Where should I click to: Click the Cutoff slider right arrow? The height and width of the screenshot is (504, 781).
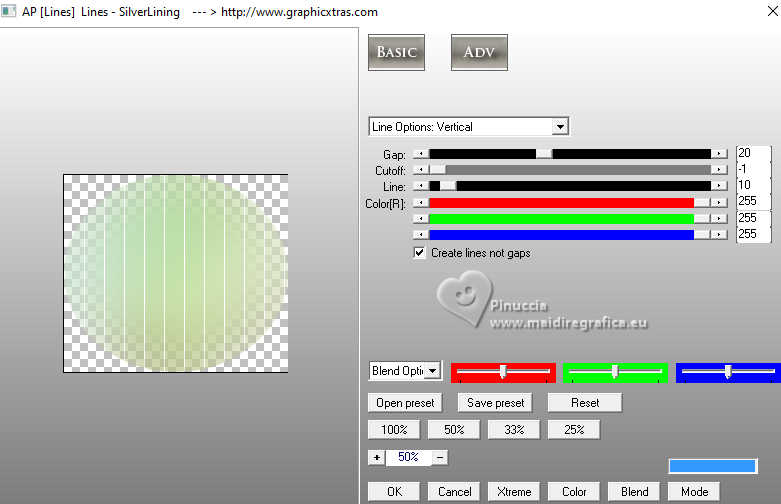click(x=719, y=170)
